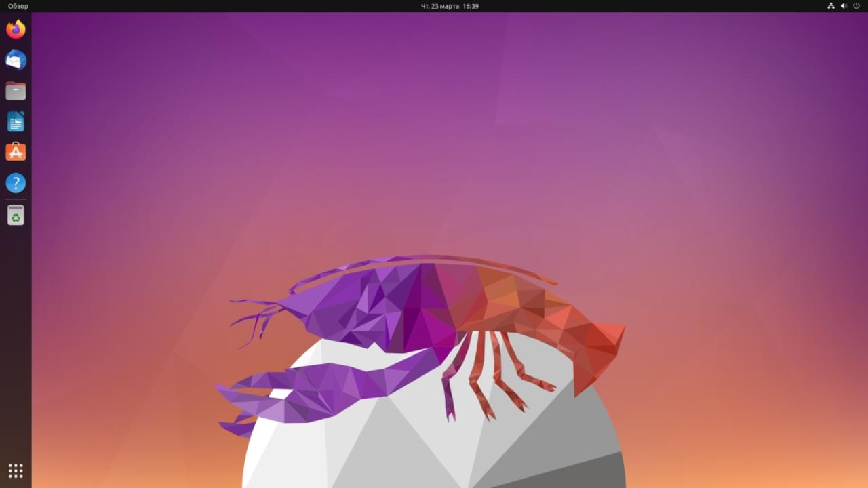The width and height of the screenshot is (868, 488).
Task: Open Ubuntu Software store
Action: (16, 152)
